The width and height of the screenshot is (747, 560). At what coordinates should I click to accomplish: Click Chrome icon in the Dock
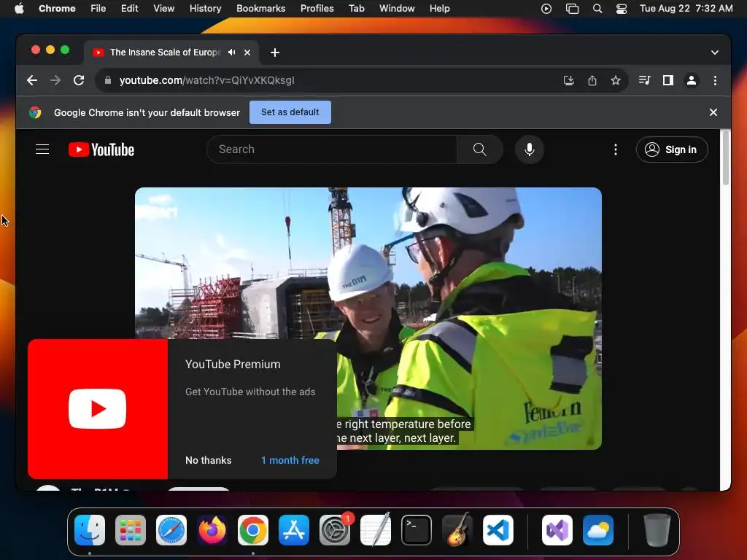[253, 530]
